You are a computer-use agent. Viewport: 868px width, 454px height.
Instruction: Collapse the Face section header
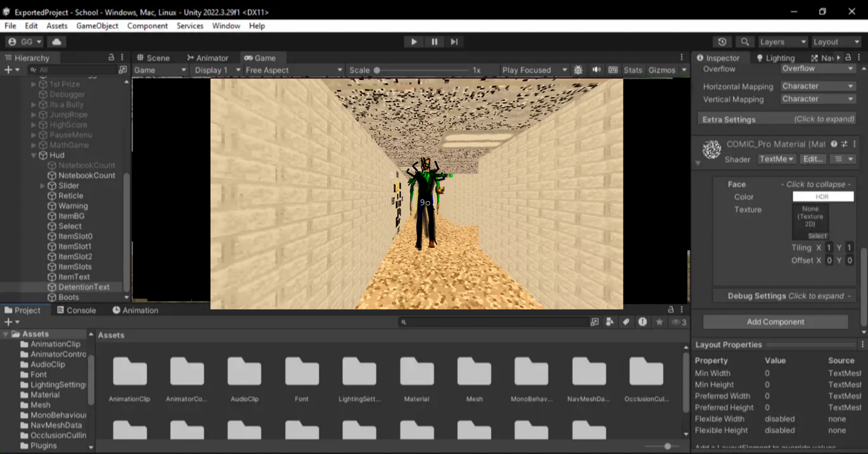point(785,185)
